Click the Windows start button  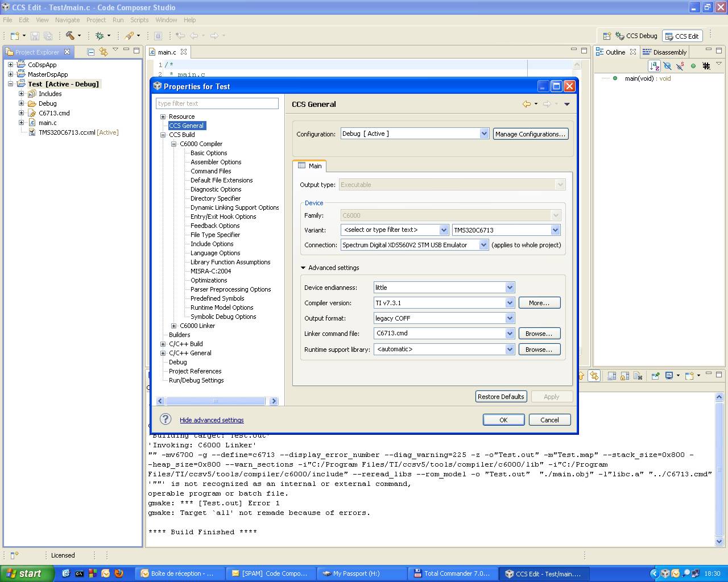(27, 573)
